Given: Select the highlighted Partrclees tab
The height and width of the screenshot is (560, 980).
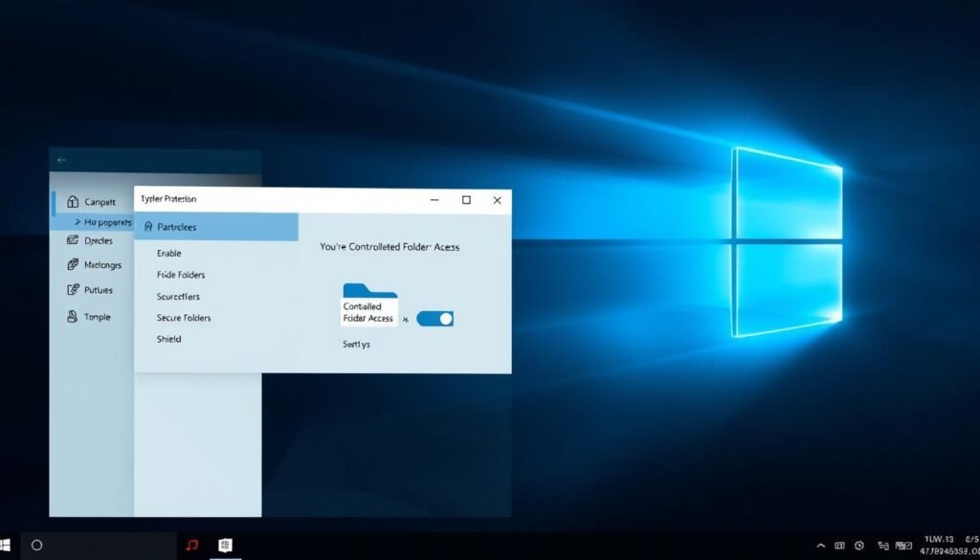Looking at the screenshot, I should 216,227.
